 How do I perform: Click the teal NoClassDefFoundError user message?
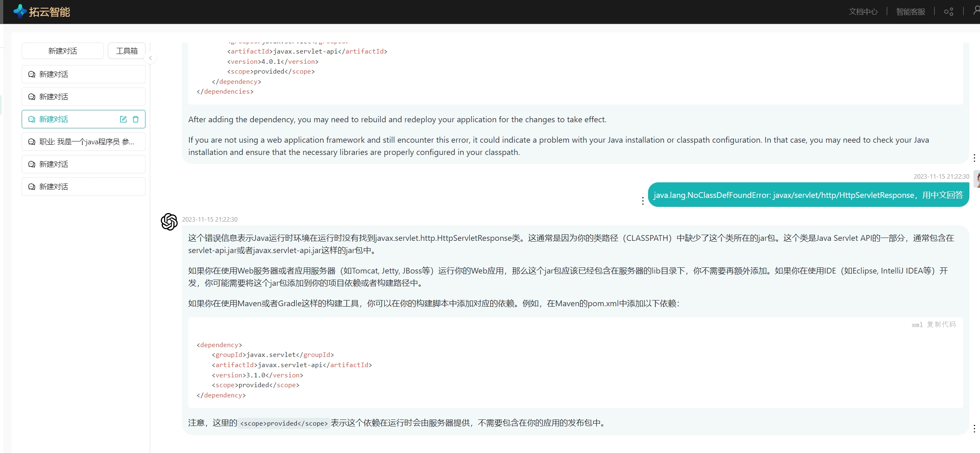pos(808,195)
